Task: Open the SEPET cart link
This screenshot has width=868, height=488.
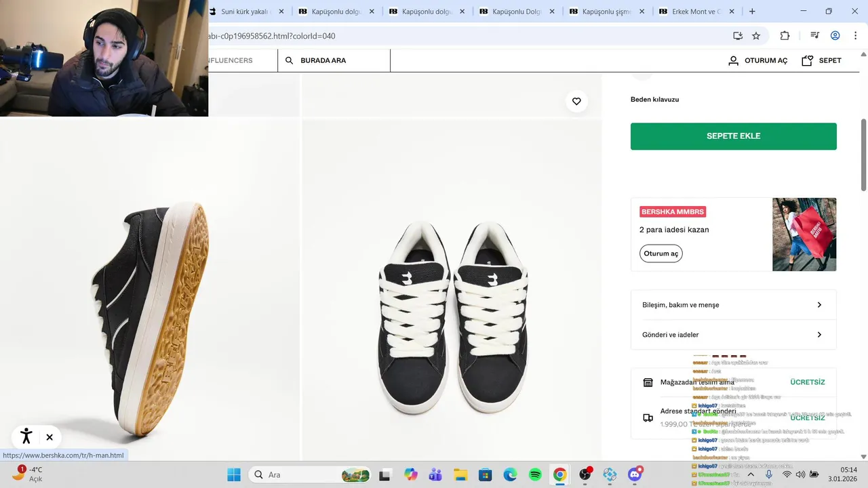Action: 830,60
